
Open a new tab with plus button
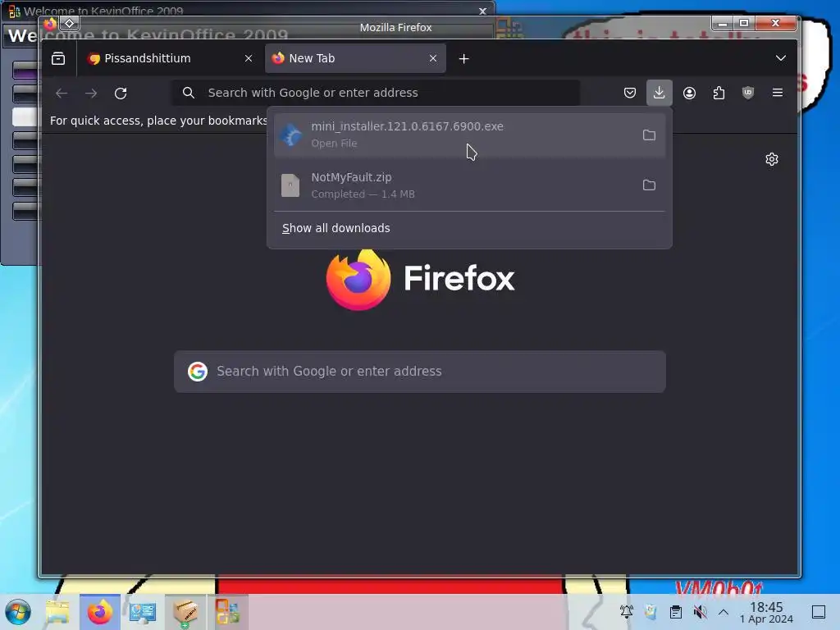(464, 58)
